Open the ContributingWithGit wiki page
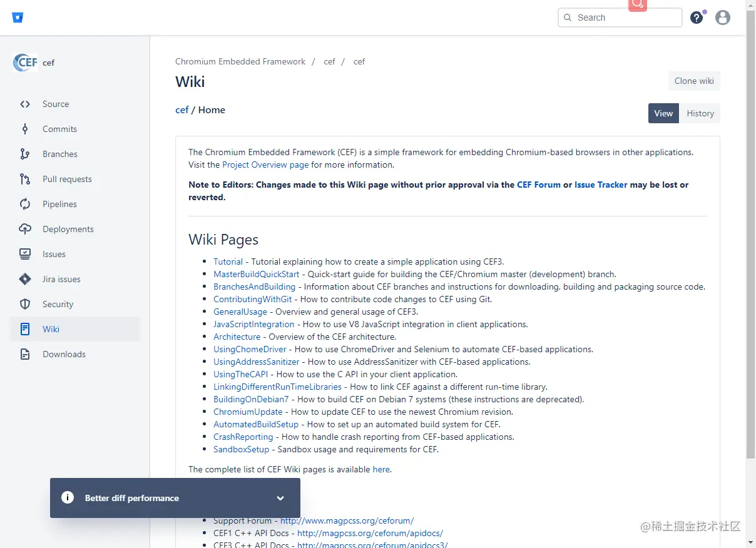Image resolution: width=756 pixels, height=548 pixels. click(x=253, y=300)
